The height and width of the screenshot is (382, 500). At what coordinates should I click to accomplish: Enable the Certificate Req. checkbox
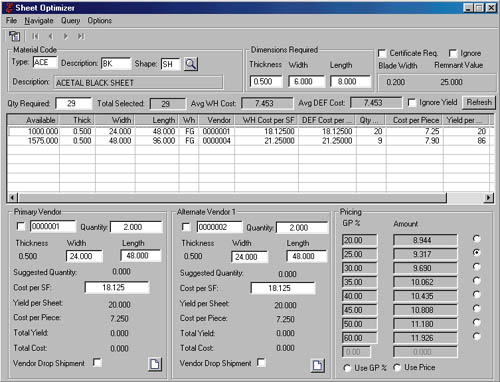[382, 53]
